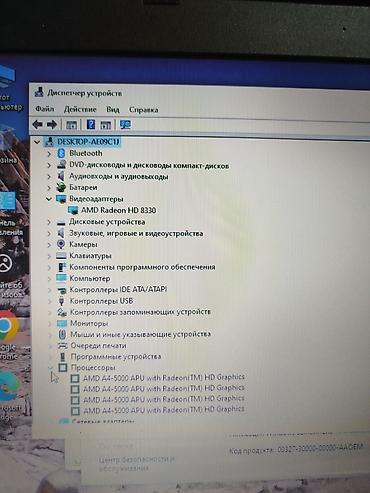Select the AMD Radeon HD 8330 device

[119, 210]
